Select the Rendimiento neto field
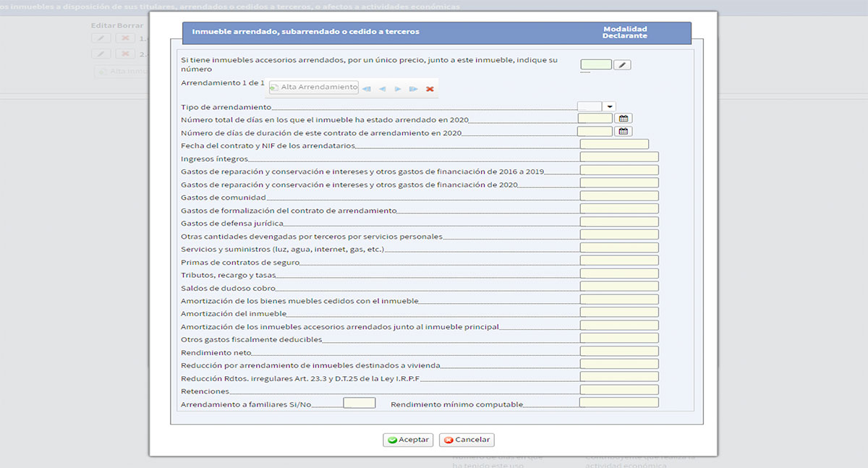868x468 pixels. [x=619, y=351]
